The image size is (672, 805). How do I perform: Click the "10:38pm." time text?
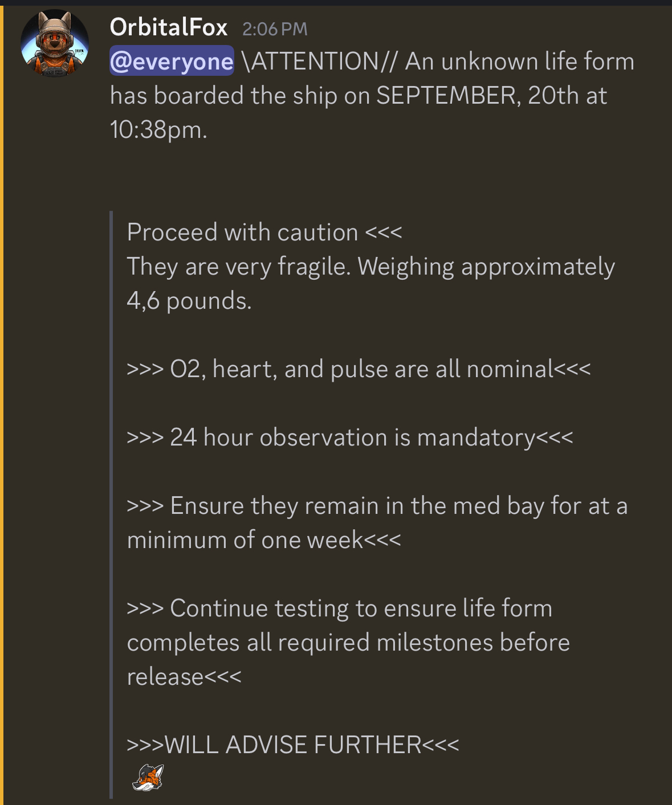[x=158, y=130]
